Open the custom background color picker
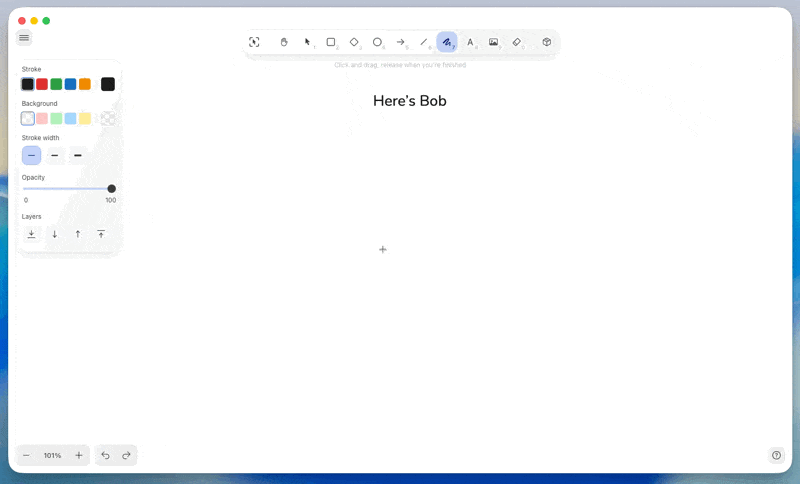Viewport: 800px width, 484px height. click(108, 118)
